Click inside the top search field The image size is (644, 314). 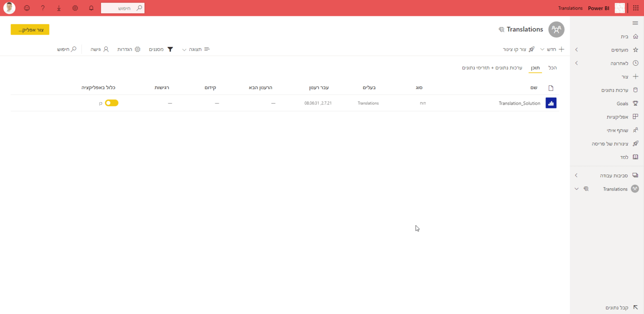point(122,8)
